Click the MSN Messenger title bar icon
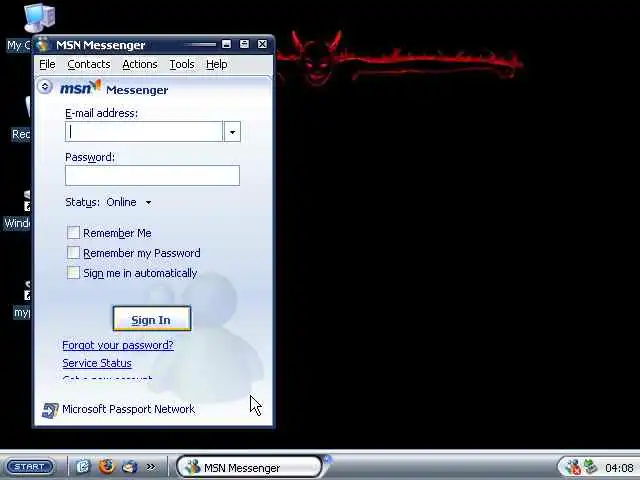Screen dimensions: 640x480 (x=42, y=45)
